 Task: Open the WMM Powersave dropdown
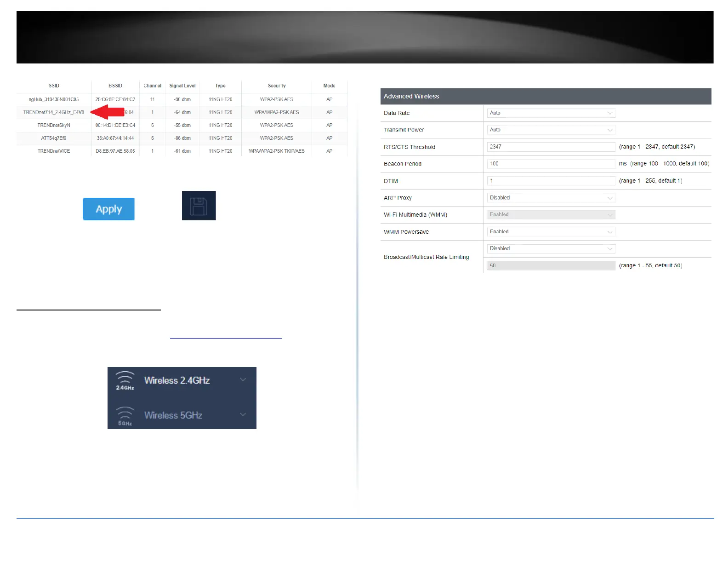pyautogui.click(x=551, y=232)
